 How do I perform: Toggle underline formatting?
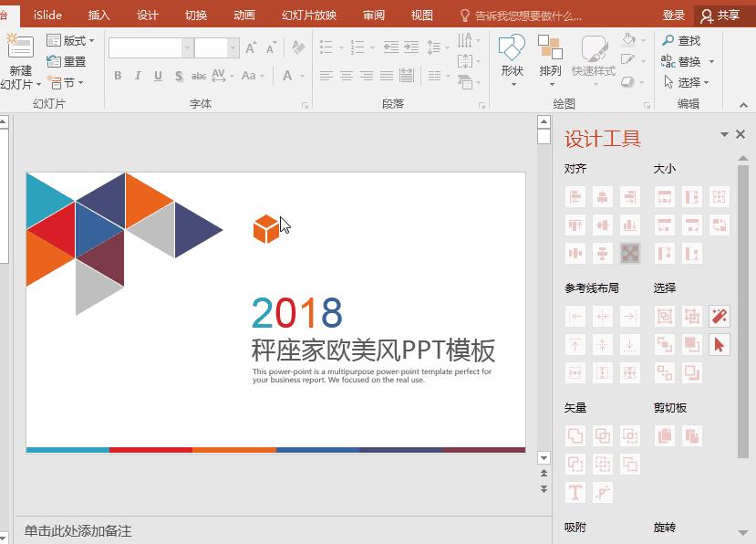(155, 77)
